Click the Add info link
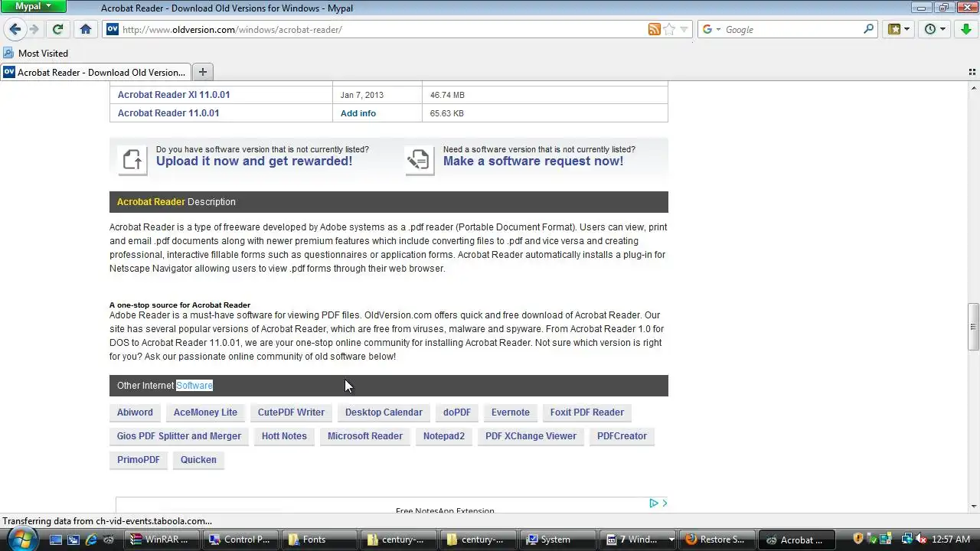980x551 pixels. pyautogui.click(x=358, y=113)
